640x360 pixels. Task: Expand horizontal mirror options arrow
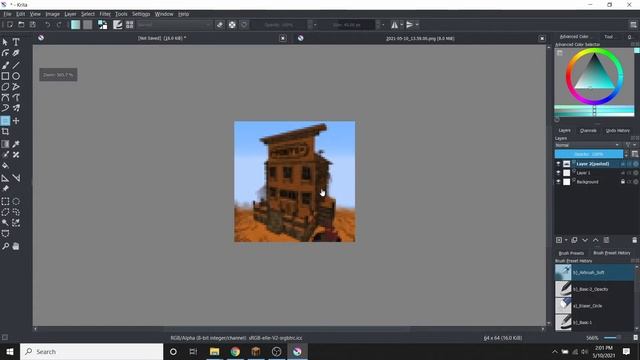click(x=402, y=25)
